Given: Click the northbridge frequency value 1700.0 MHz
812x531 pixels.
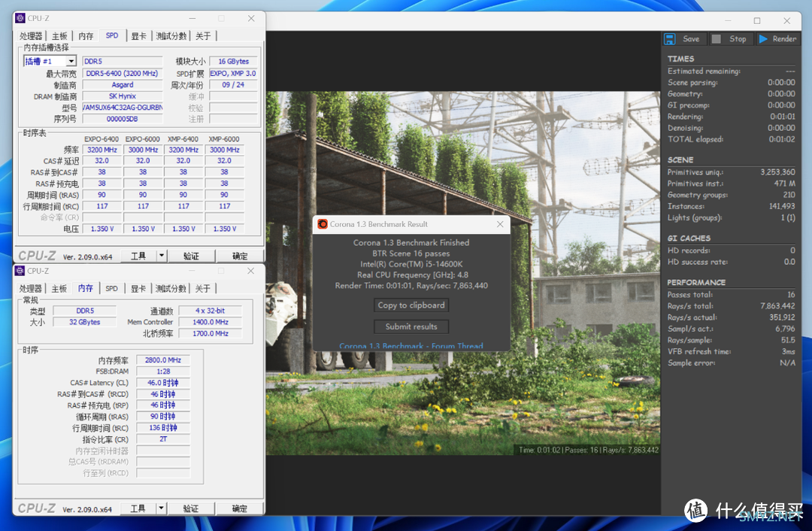Looking at the screenshot, I should (x=211, y=334).
